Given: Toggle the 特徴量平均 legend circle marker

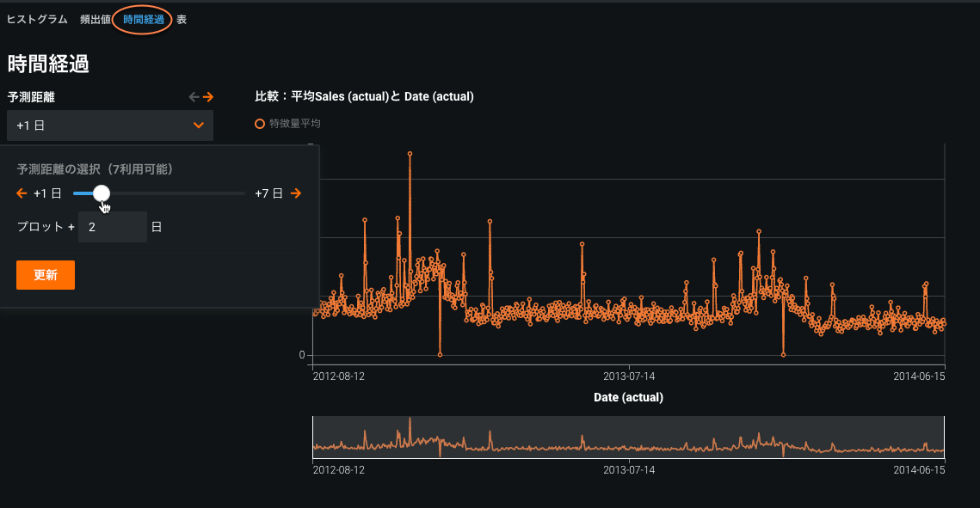Looking at the screenshot, I should coord(260,124).
